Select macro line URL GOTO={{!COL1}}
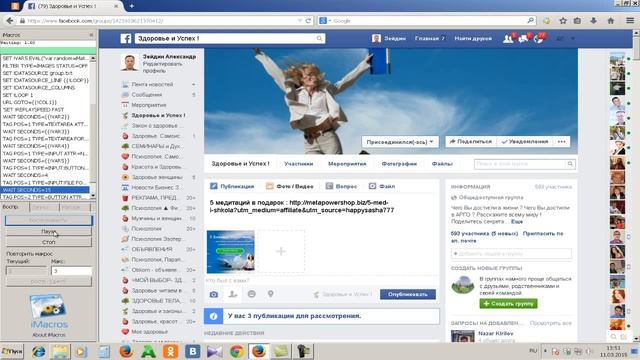The image size is (640, 360). point(45,102)
